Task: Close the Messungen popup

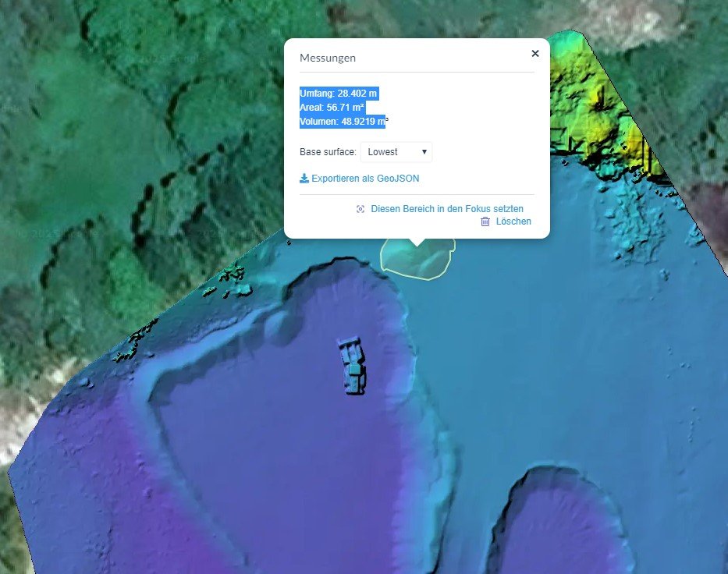Action: pyautogui.click(x=534, y=54)
